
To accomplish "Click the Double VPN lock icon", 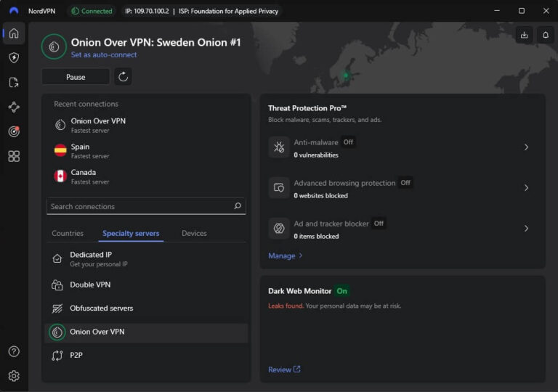I will [x=57, y=285].
